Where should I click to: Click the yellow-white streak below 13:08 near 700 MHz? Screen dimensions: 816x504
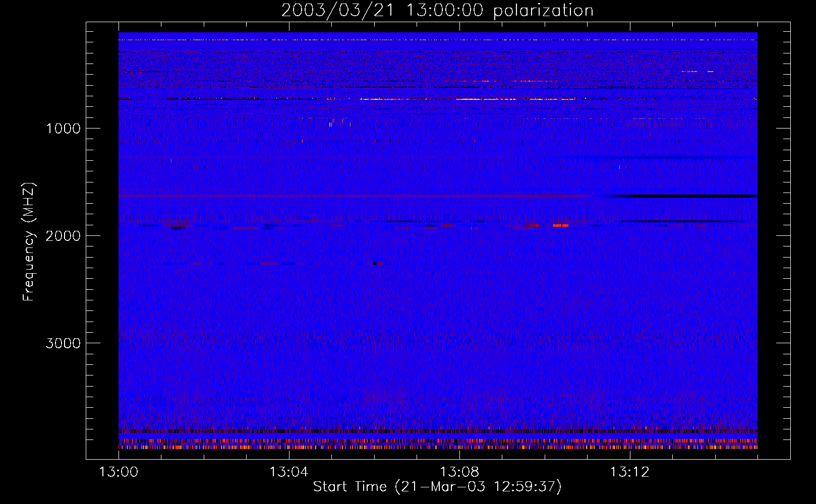coord(486,99)
